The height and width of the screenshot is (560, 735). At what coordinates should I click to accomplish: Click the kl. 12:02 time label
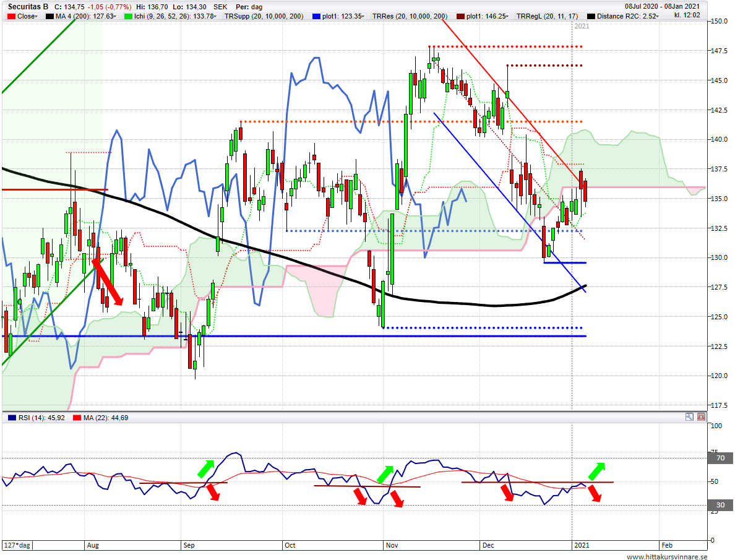tap(687, 15)
